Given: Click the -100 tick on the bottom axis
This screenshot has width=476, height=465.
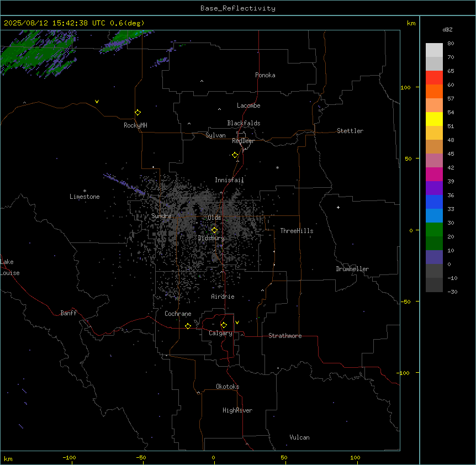Looking at the screenshot, I should pos(69,457).
